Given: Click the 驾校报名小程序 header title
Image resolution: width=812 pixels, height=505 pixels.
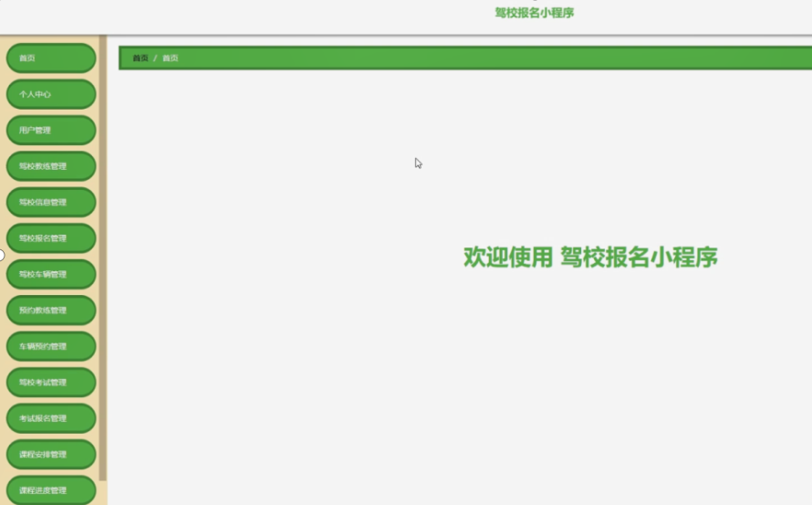Looking at the screenshot, I should tap(535, 13).
